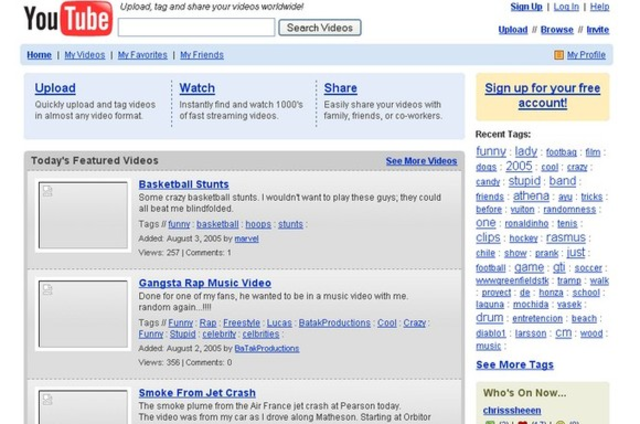
Task: Click the Watch heading link
Action: [197, 88]
